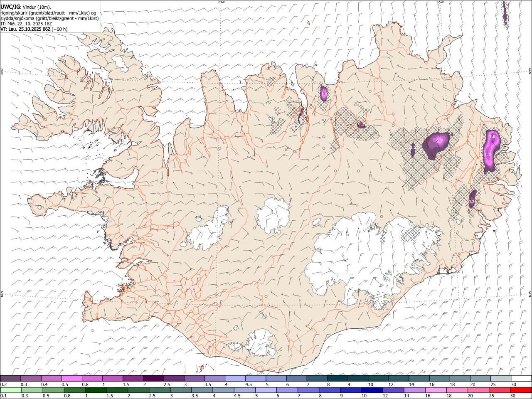Screen dimensions: 532x399
Task: Click the bright red rain swatch after 30
Action: pos(521,390)
